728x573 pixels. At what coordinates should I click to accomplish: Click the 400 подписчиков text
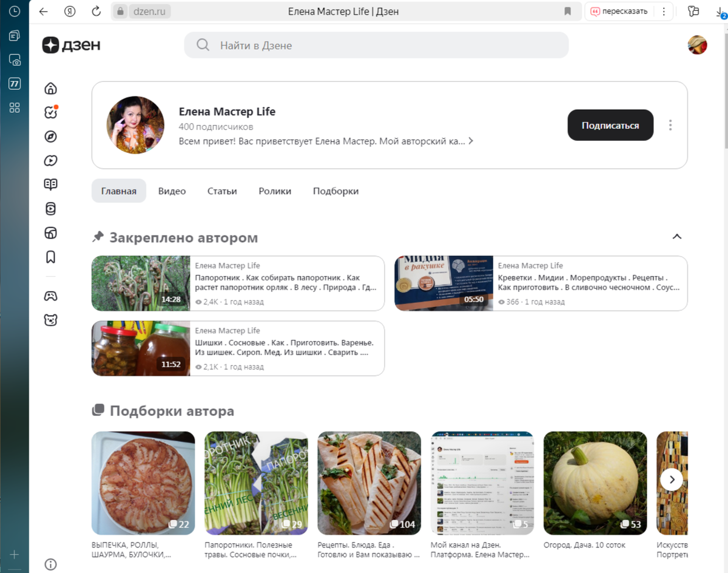coord(216,127)
